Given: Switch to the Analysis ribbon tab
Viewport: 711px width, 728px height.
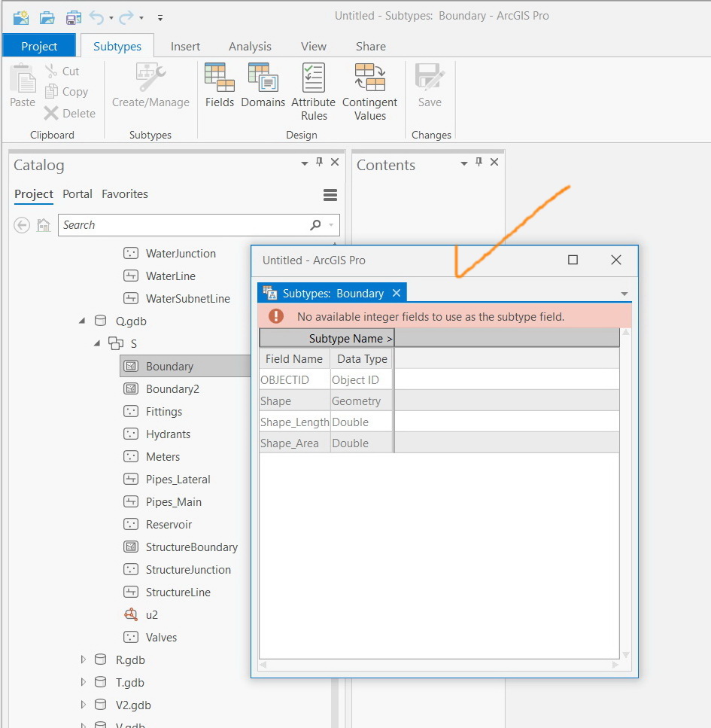Looking at the screenshot, I should click(250, 47).
